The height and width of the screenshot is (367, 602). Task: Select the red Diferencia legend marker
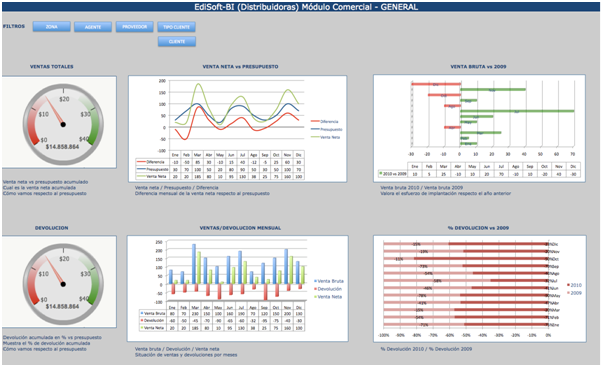pyautogui.click(x=315, y=121)
